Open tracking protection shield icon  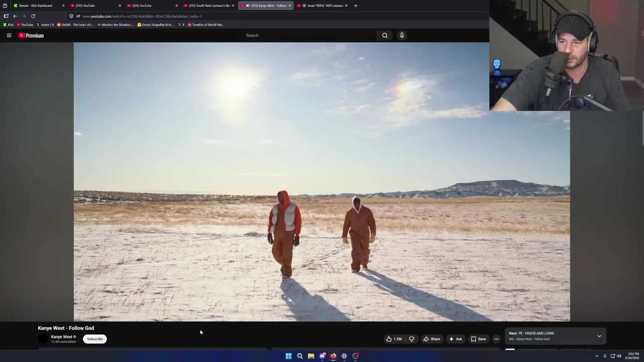(x=71, y=16)
